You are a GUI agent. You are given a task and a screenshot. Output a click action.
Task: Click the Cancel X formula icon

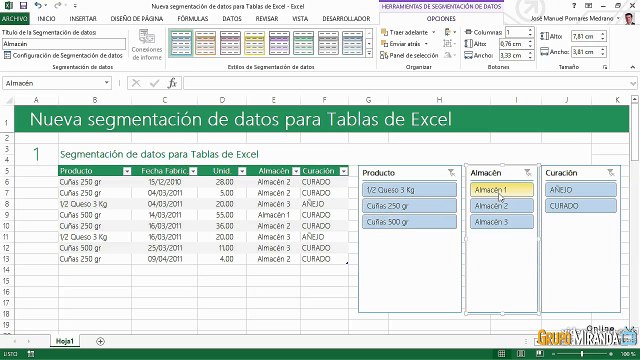pyautogui.click(x=136, y=83)
